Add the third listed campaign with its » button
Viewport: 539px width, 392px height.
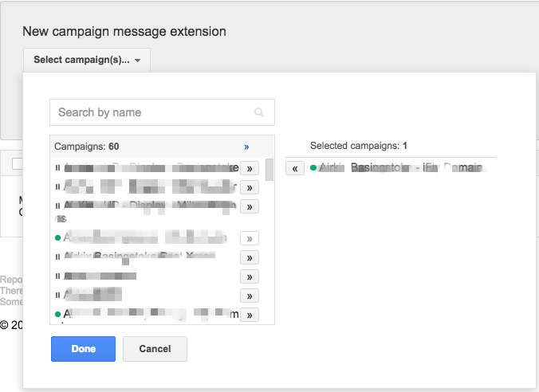point(250,206)
